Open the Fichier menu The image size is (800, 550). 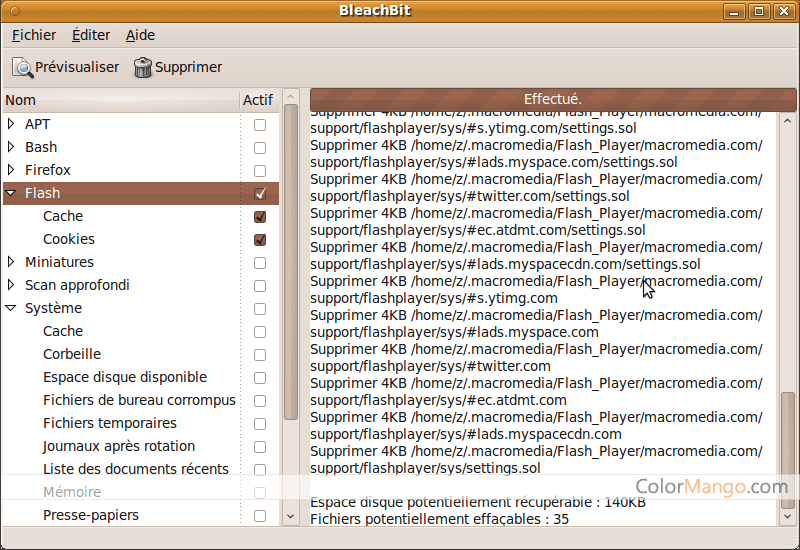point(34,35)
